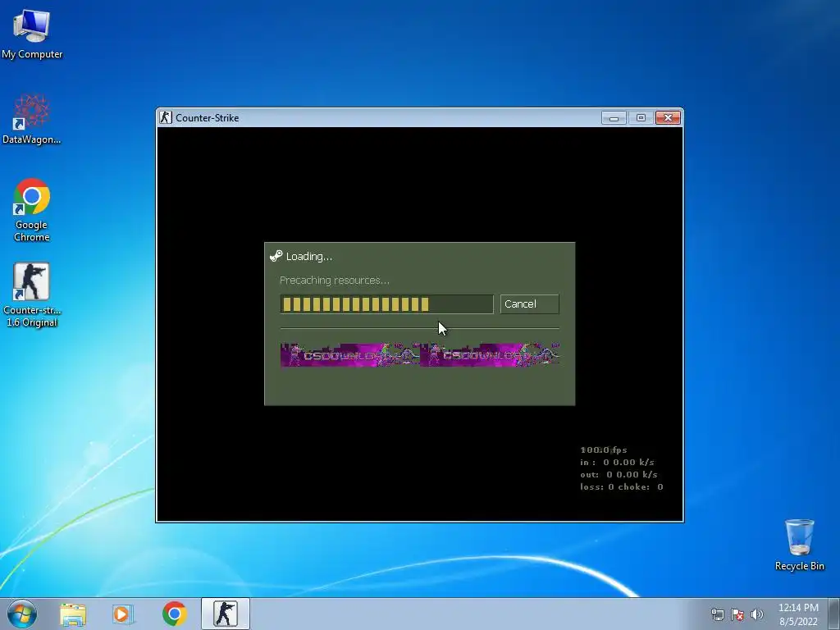Viewport: 840px width, 630px height.
Task: Open Action Center flag icon
Action: pos(737,614)
